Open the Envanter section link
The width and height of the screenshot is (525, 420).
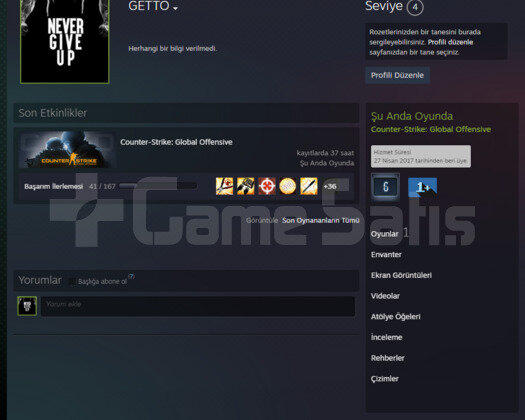(x=386, y=255)
